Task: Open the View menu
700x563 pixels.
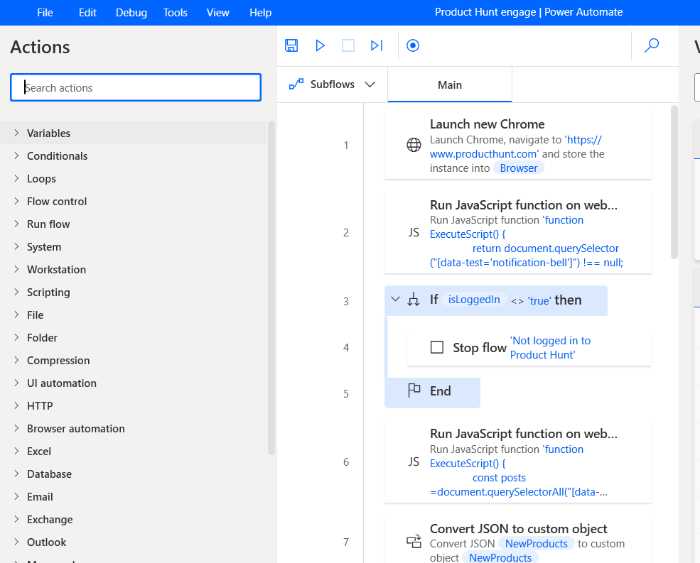Action: click(218, 13)
